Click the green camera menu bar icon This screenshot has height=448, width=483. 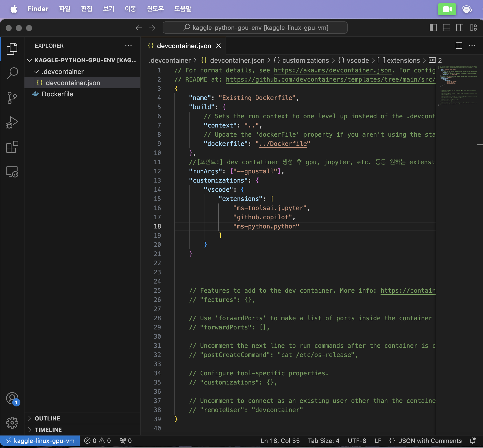[x=447, y=9]
